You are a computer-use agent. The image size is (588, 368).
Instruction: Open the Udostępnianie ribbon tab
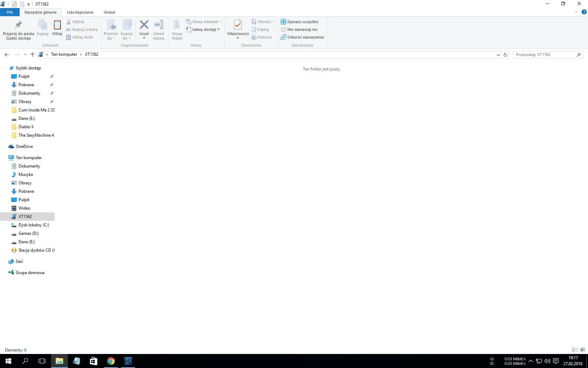point(80,12)
